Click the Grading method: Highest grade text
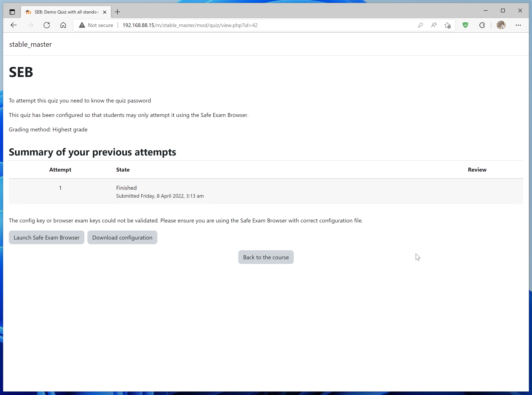The image size is (532, 395). (x=48, y=129)
